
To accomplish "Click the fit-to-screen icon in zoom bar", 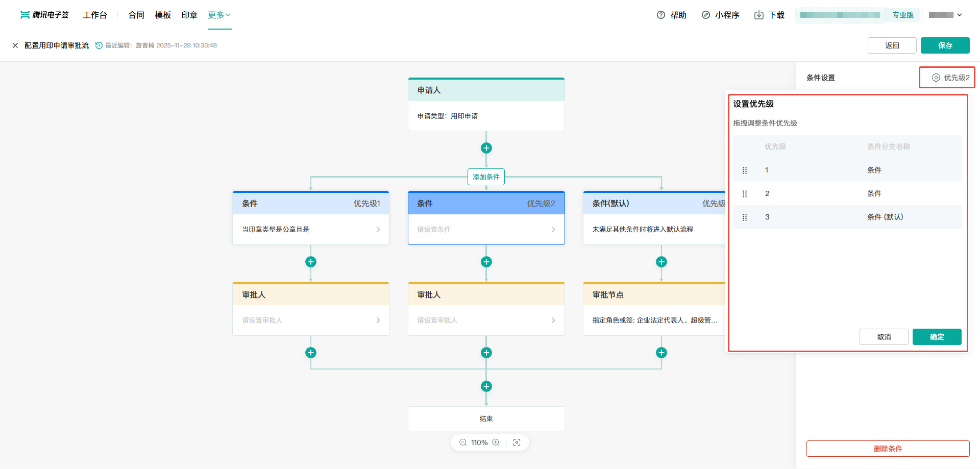I will click(x=517, y=442).
